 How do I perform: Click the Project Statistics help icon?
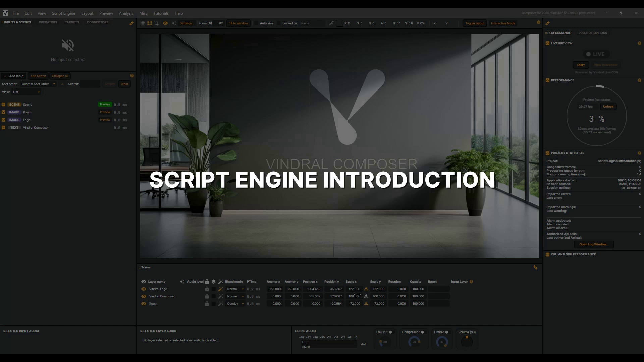pos(639,153)
